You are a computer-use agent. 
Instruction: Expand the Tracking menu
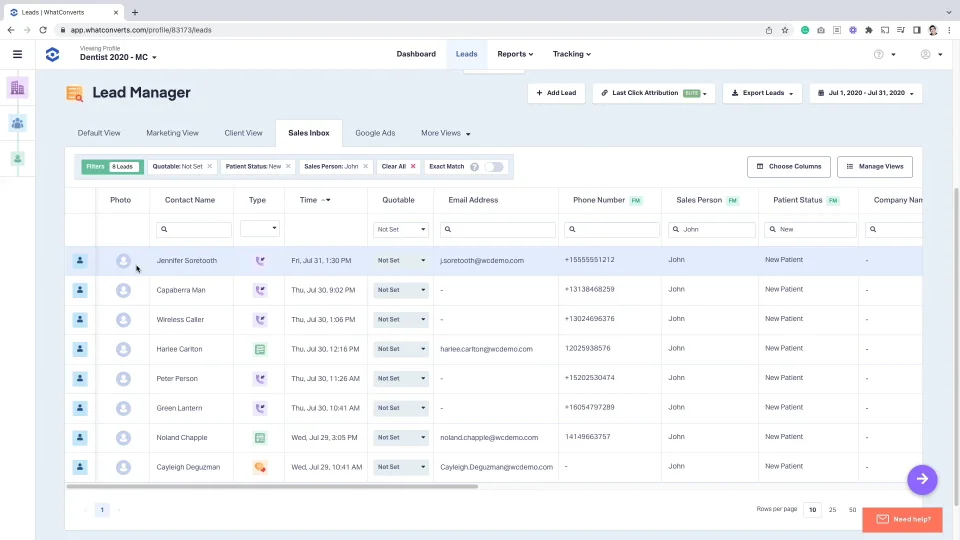[x=572, y=54]
